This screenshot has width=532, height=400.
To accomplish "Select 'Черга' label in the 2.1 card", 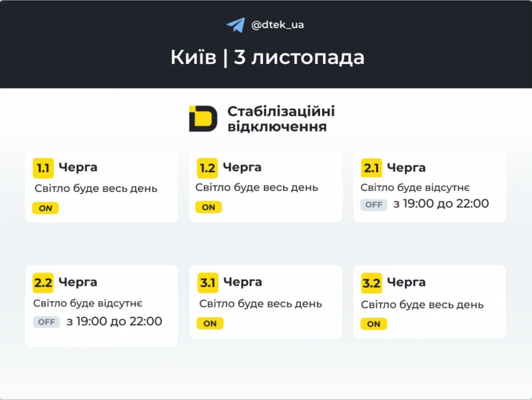I will pos(406,167).
